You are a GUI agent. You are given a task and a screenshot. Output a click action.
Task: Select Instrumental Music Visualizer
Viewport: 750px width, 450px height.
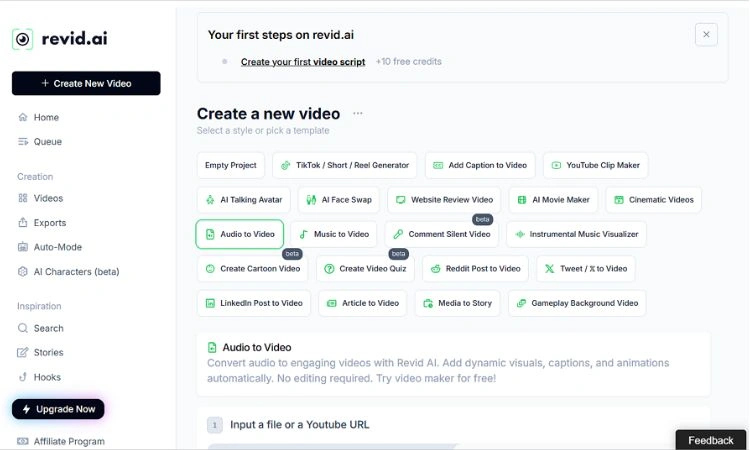point(576,234)
